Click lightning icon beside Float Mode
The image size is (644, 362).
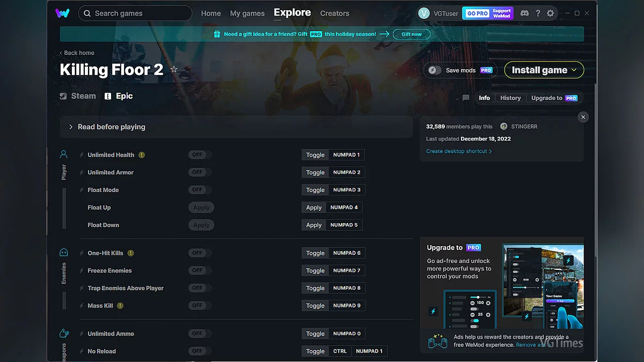click(x=82, y=190)
